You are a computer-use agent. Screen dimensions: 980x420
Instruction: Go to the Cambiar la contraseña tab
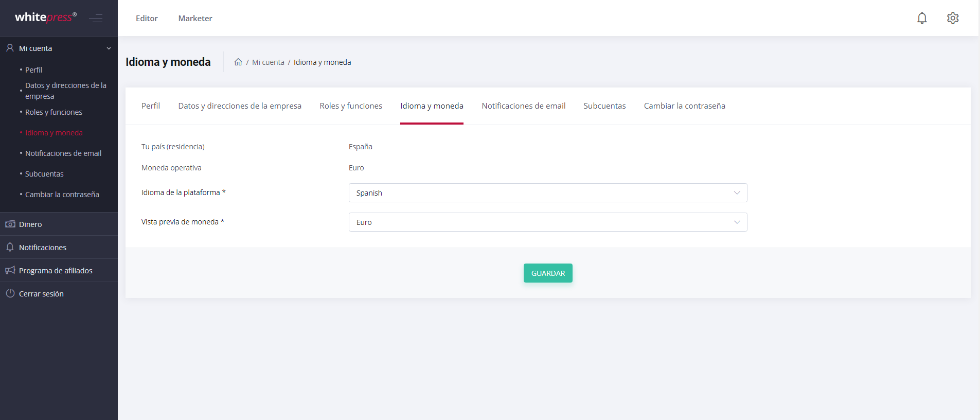click(684, 106)
